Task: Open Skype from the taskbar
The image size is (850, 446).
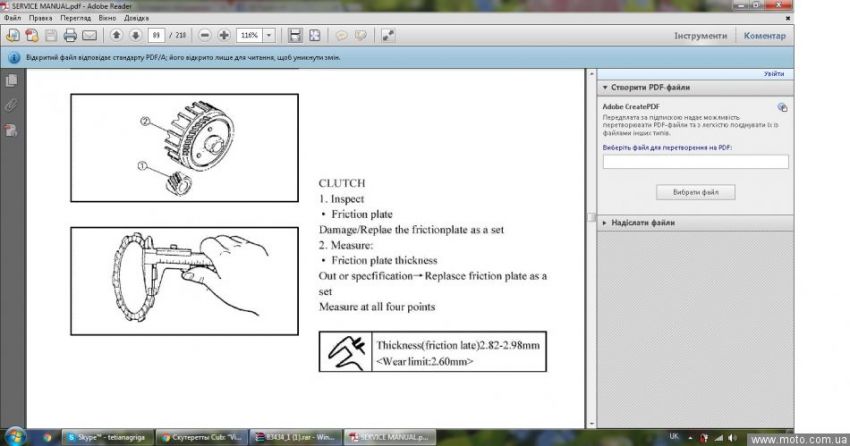Action: pyautogui.click(x=98, y=437)
